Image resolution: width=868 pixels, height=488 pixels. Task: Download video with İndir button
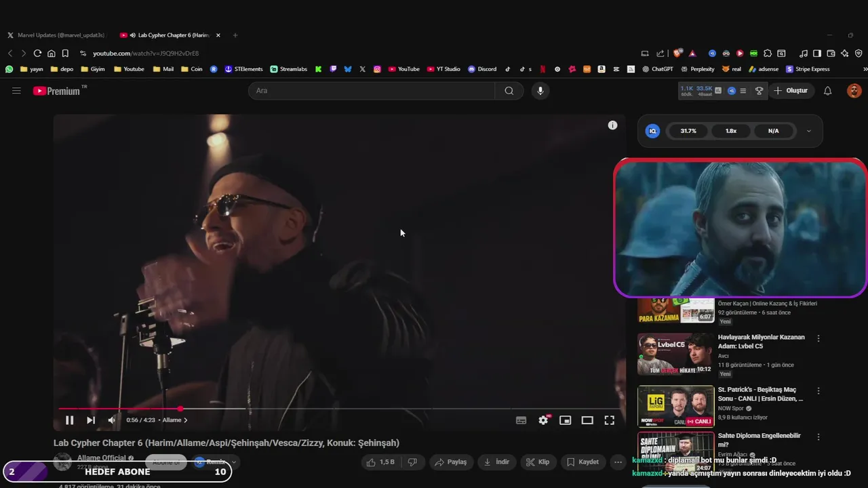coord(496,462)
